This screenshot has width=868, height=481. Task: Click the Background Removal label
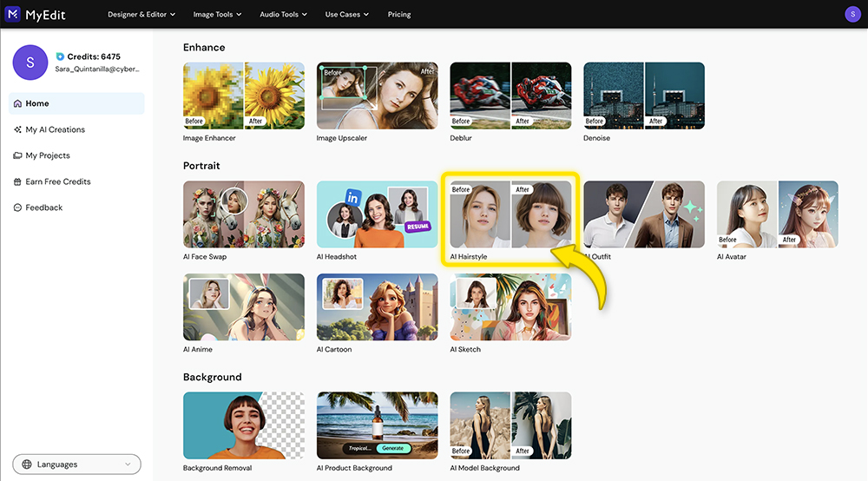coord(217,468)
